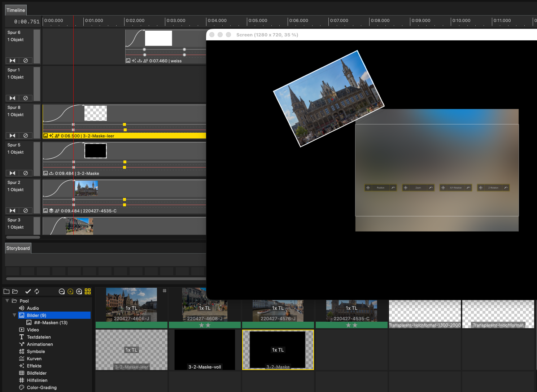
Task: Select the ##-Masken subfolder
Action: point(51,322)
